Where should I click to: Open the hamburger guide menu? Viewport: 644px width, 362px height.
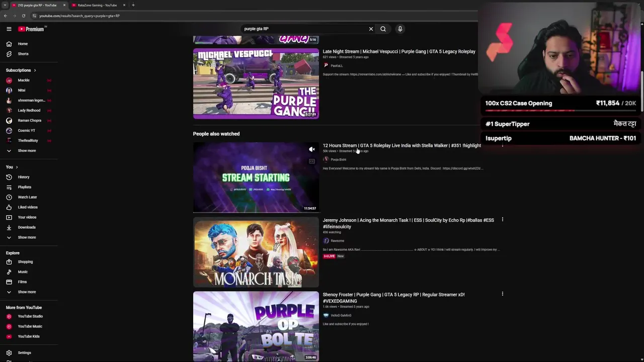click(x=9, y=29)
